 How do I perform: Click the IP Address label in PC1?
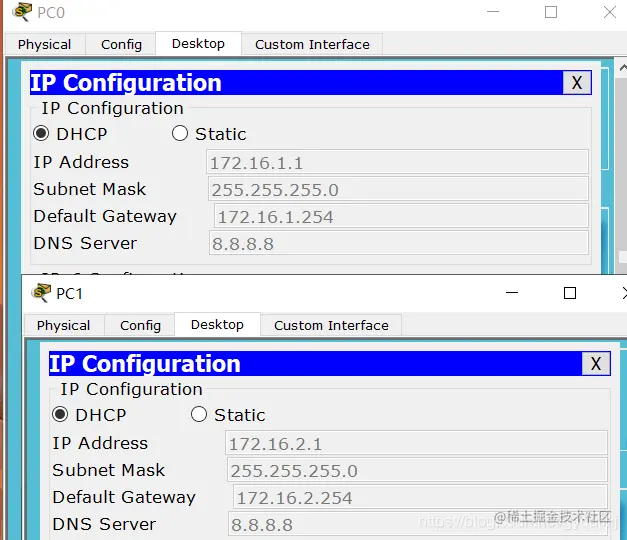tap(100, 443)
